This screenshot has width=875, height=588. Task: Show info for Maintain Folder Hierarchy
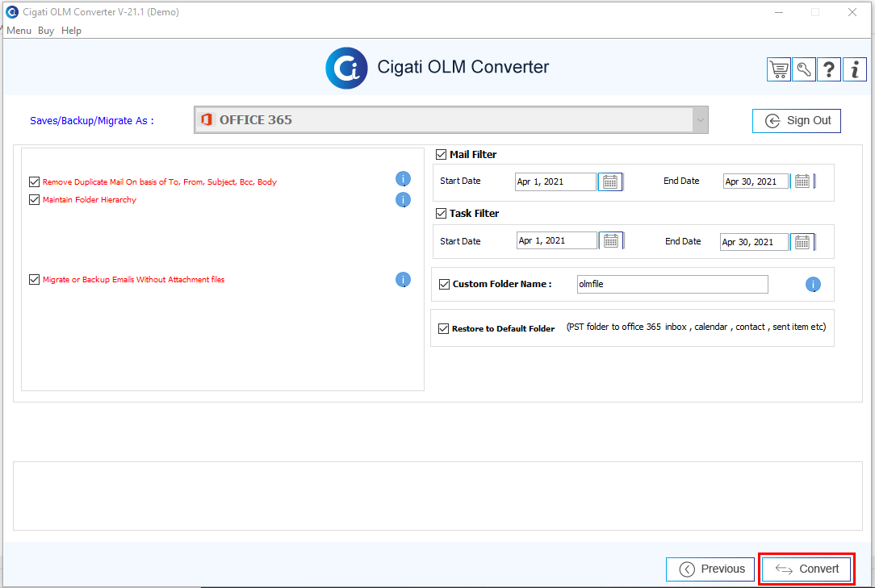point(403,200)
